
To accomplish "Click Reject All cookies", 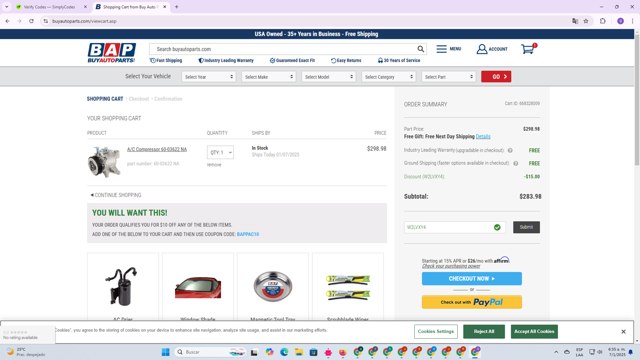I will (484, 331).
